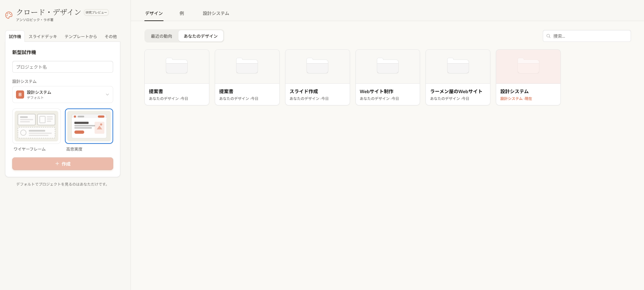Image resolution: width=644 pixels, height=290 pixels.
Task: Switch to 最近の動向 view
Action: click(161, 36)
